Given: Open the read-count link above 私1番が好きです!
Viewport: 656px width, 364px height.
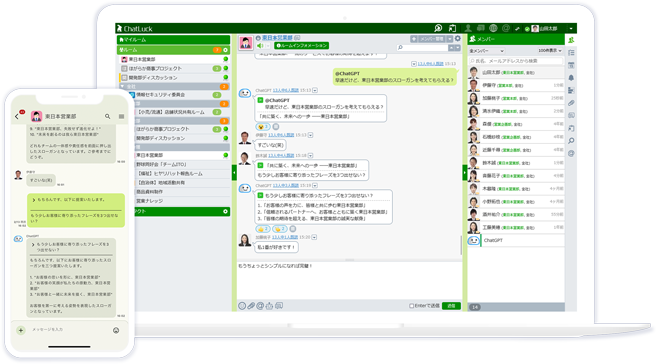Looking at the screenshot, I should (x=285, y=237).
